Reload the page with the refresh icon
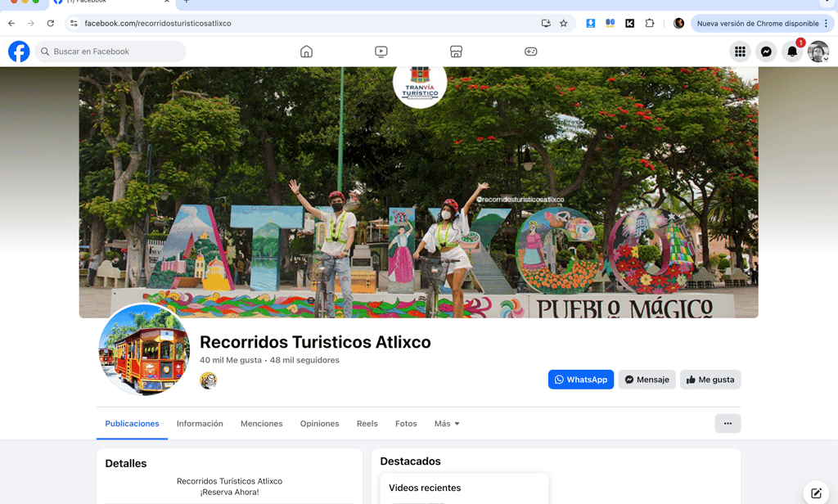The height and width of the screenshot is (504, 838). (x=50, y=23)
